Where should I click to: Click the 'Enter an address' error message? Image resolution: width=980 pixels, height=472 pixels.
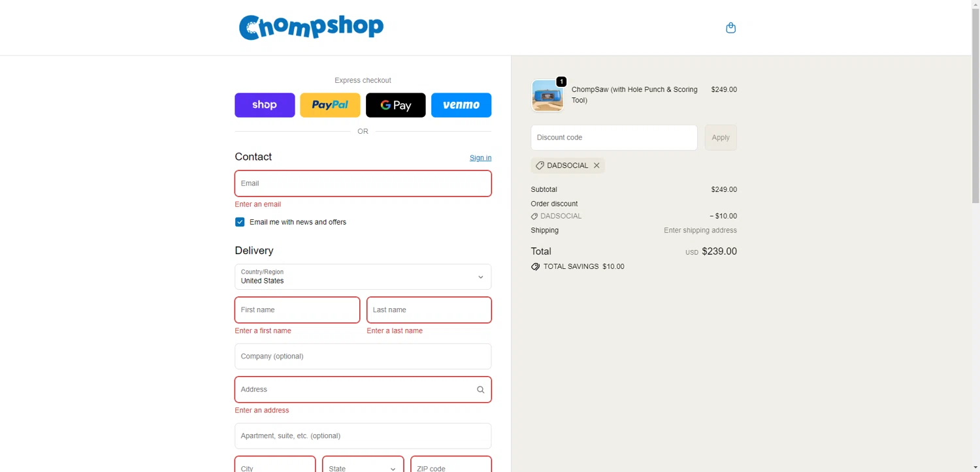pos(262,411)
